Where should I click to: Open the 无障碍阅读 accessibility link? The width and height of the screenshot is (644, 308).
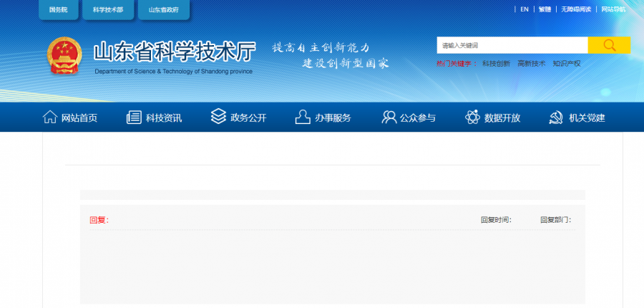pyautogui.click(x=576, y=9)
